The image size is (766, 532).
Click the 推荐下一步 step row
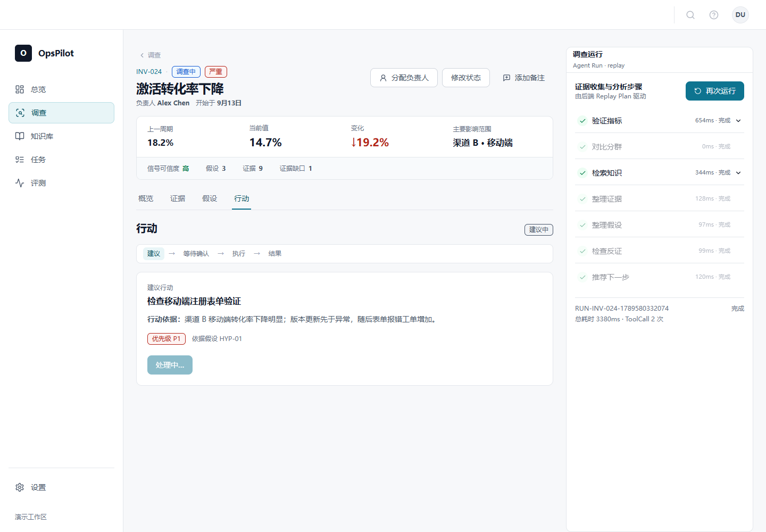point(660,277)
